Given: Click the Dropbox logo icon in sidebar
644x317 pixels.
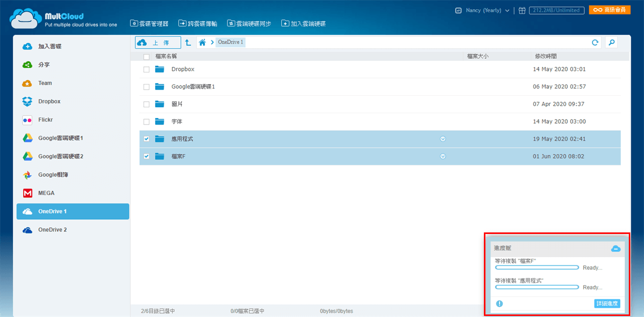Looking at the screenshot, I should 27,101.
